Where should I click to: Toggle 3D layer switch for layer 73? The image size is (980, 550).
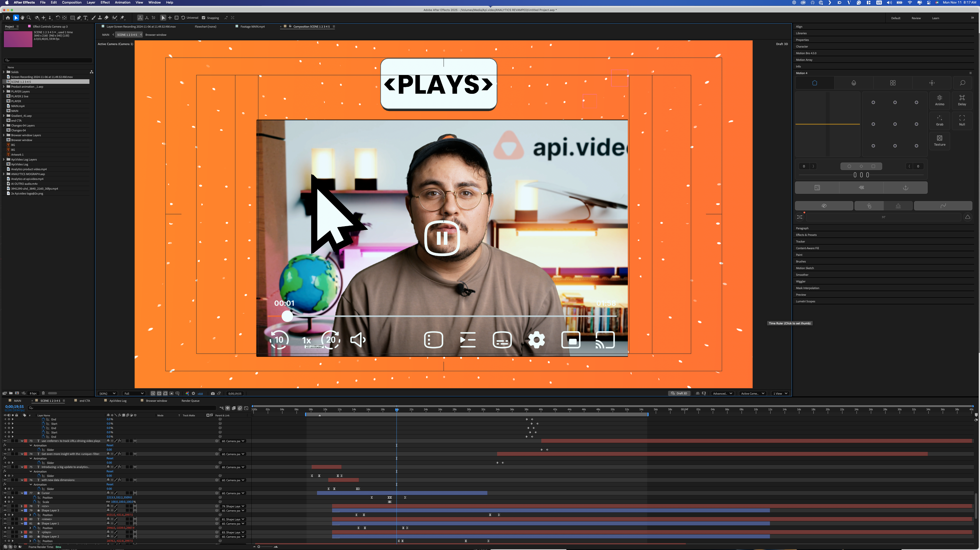[x=135, y=441]
